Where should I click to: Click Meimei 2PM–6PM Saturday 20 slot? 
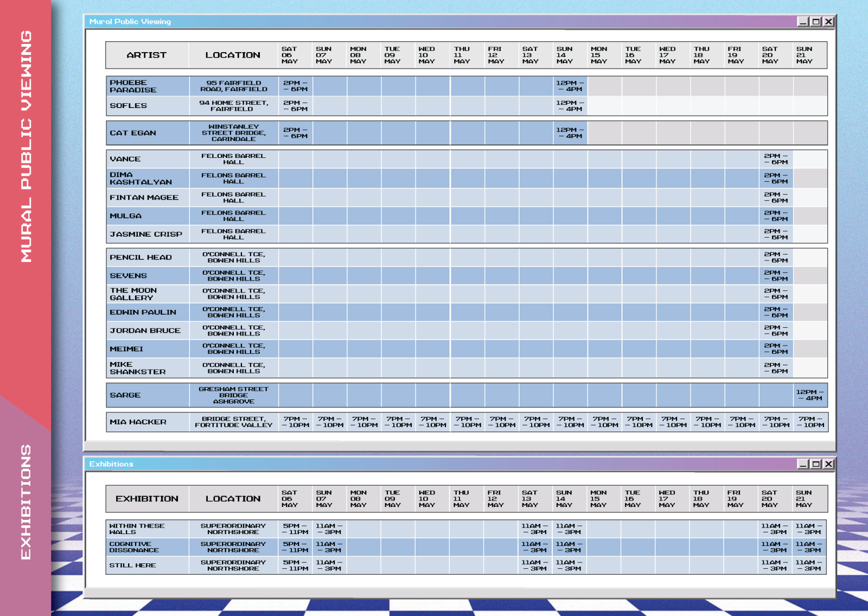776,349
